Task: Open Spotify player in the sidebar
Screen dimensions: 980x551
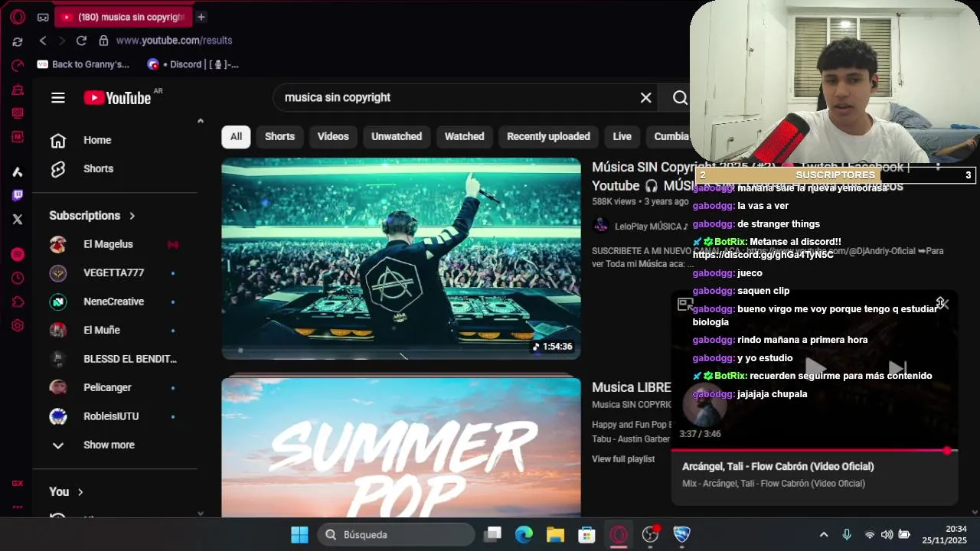Action: coord(18,254)
